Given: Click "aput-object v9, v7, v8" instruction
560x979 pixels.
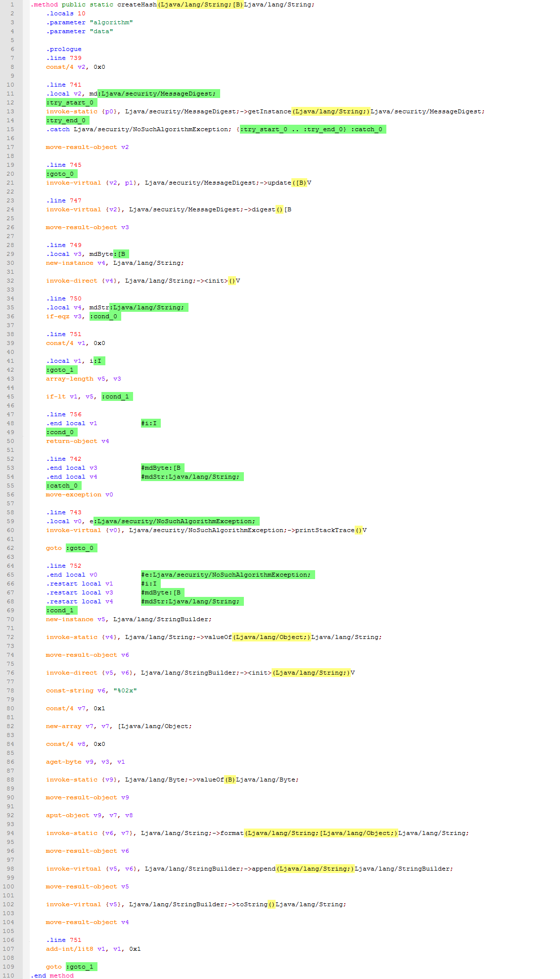Looking at the screenshot, I should tap(90, 815).
